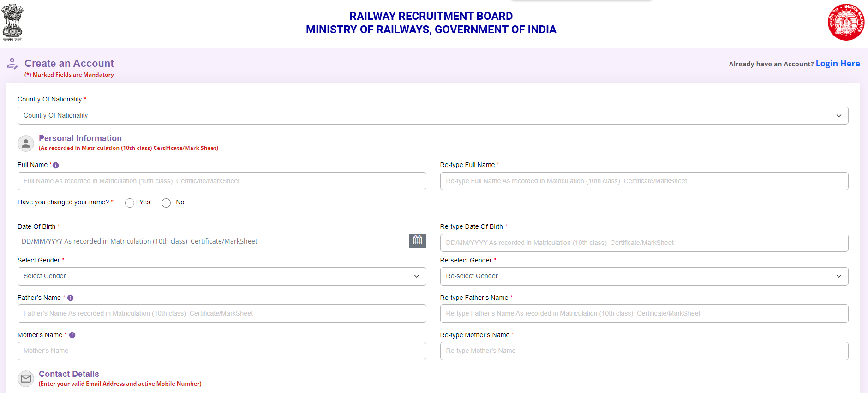Image resolution: width=868 pixels, height=393 pixels.
Task: Click the Personal Information avatar icon
Action: coord(26,143)
